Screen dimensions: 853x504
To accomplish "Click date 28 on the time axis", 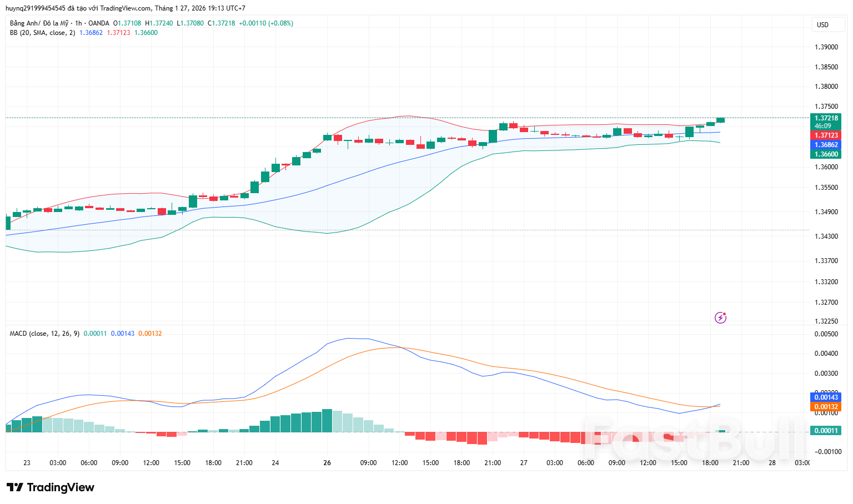I will [x=772, y=463].
